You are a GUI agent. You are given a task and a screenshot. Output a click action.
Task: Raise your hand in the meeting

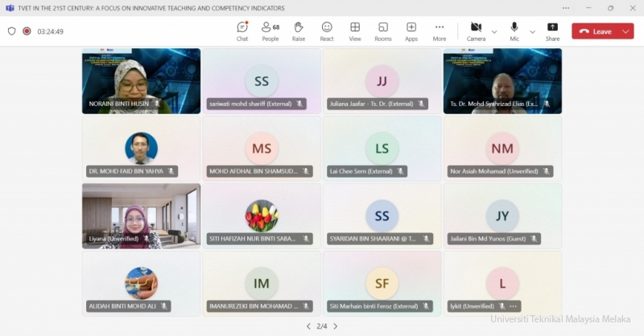[x=299, y=31]
